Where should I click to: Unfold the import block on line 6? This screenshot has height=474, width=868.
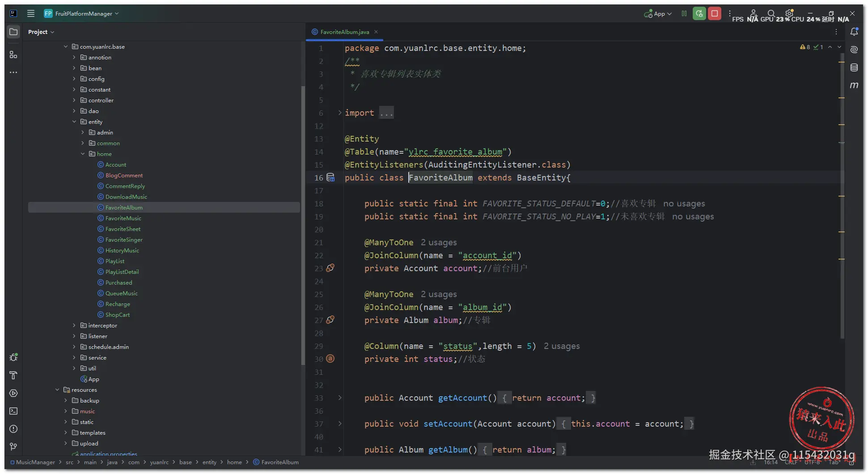(340, 113)
